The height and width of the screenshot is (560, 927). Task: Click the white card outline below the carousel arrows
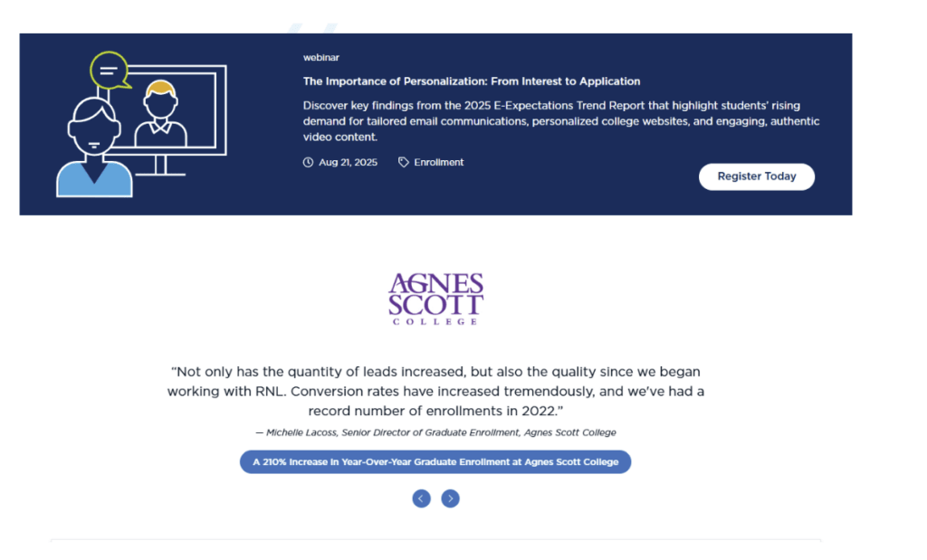click(x=435, y=542)
